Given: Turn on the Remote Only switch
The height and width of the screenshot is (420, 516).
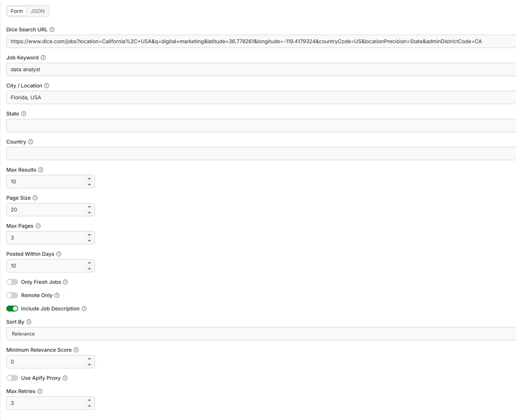Looking at the screenshot, I should pyautogui.click(x=12, y=295).
